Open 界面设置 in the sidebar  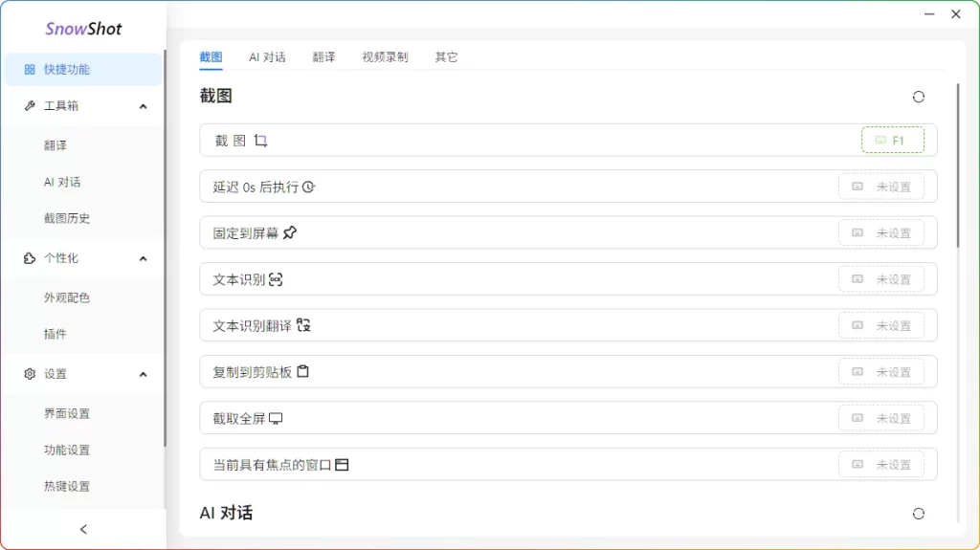coord(83,413)
